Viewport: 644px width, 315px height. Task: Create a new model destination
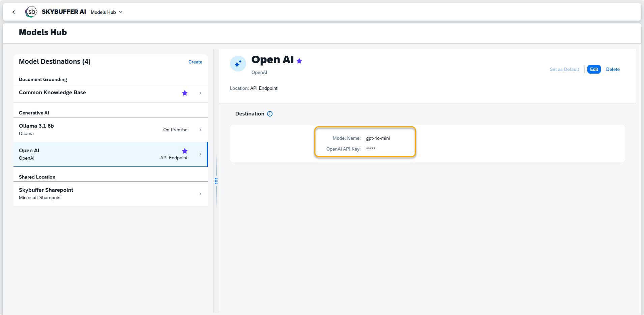coord(195,62)
